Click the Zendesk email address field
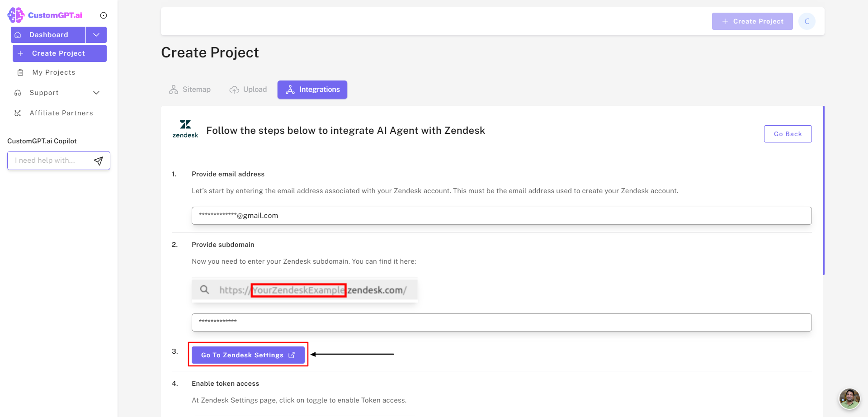The image size is (868, 417). pos(501,216)
